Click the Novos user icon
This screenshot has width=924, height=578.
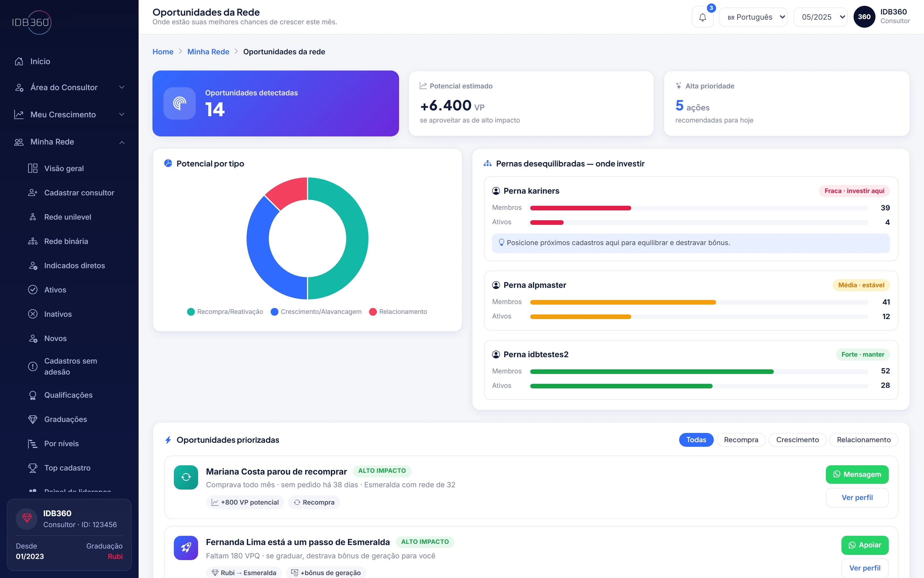tap(33, 338)
